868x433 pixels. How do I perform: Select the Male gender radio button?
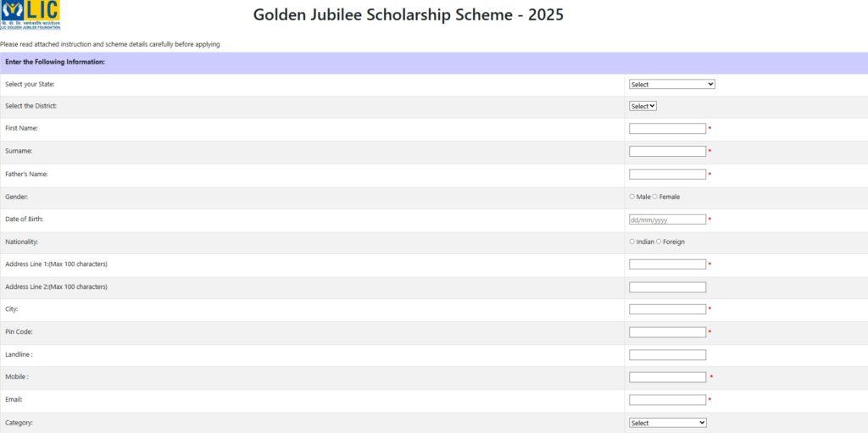click(x=632, y=197)
